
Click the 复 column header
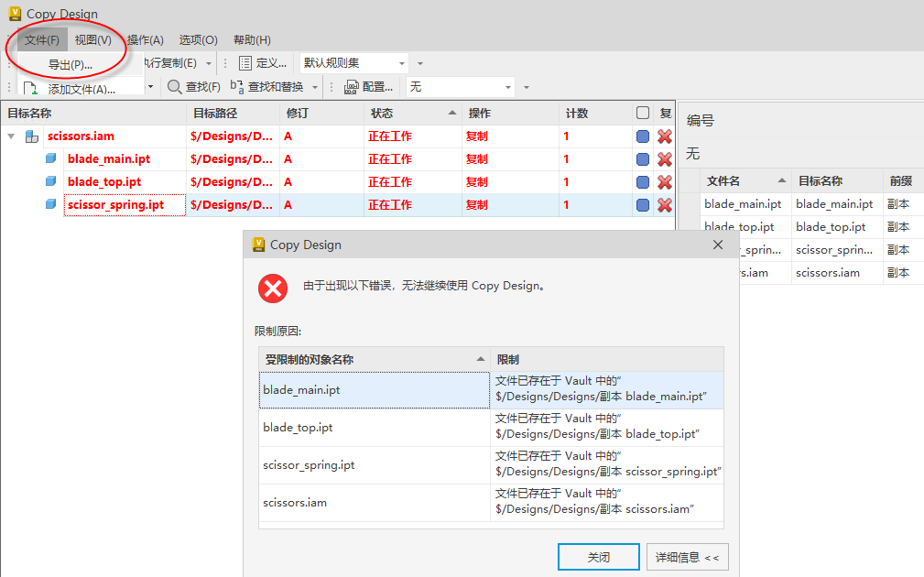(x=666, y=114)
